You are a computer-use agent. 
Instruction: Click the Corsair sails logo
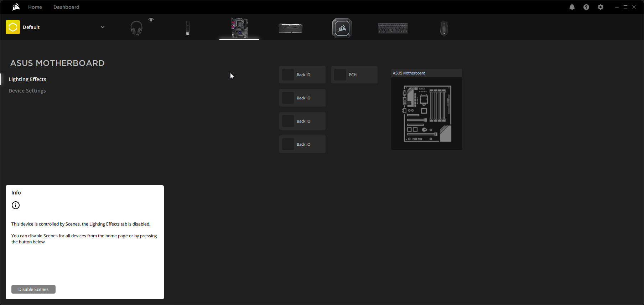point(16,7)
